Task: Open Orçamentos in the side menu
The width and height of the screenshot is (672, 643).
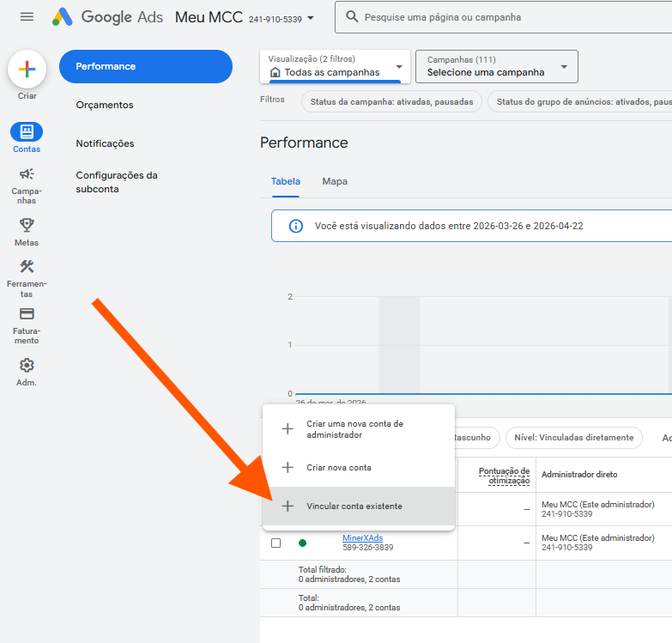Action: coord(105,105)
